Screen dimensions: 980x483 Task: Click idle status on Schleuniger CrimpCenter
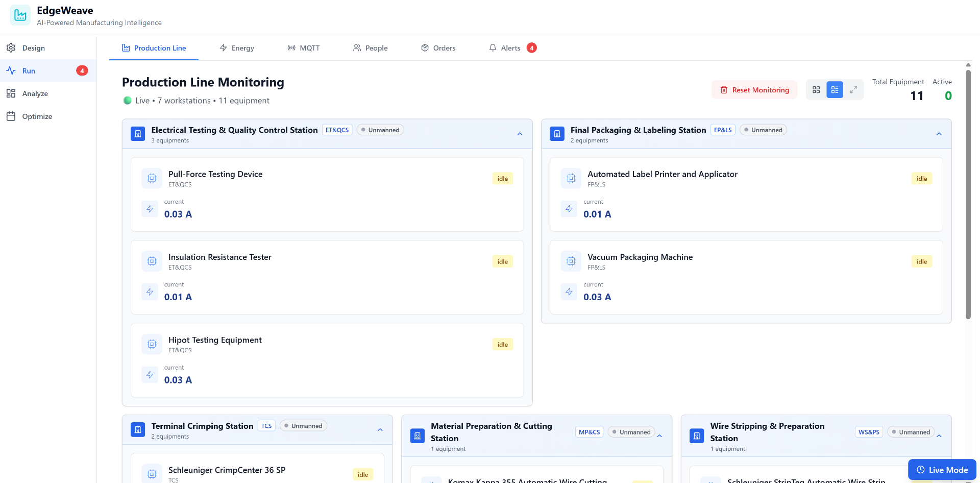coord(363,474)
